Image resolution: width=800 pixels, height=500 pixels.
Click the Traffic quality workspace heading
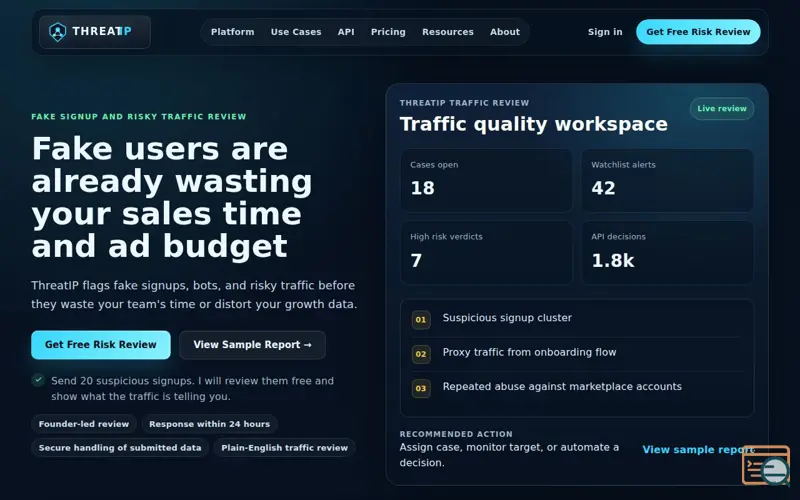(x=534, y=124)
